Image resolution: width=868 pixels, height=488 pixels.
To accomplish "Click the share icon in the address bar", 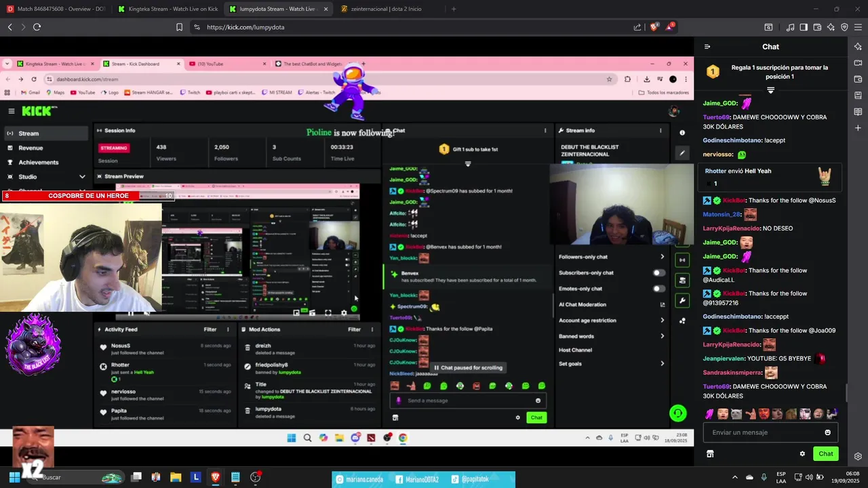I will point(637,27).
